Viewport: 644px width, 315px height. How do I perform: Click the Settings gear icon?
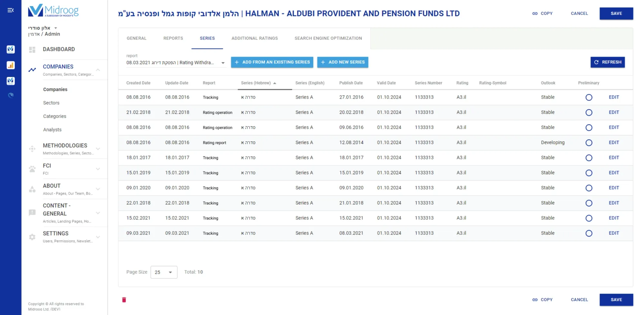(32, 237)
